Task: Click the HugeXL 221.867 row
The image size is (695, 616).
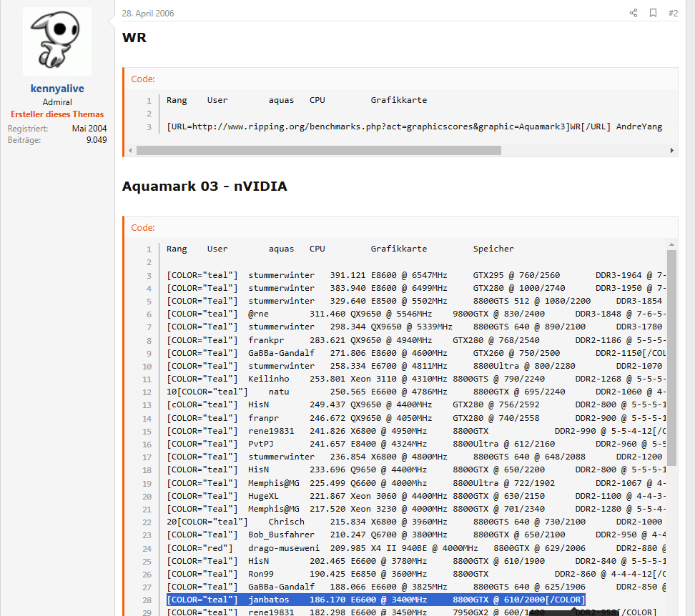Action: pyautogui.click(x=416, y=496)
